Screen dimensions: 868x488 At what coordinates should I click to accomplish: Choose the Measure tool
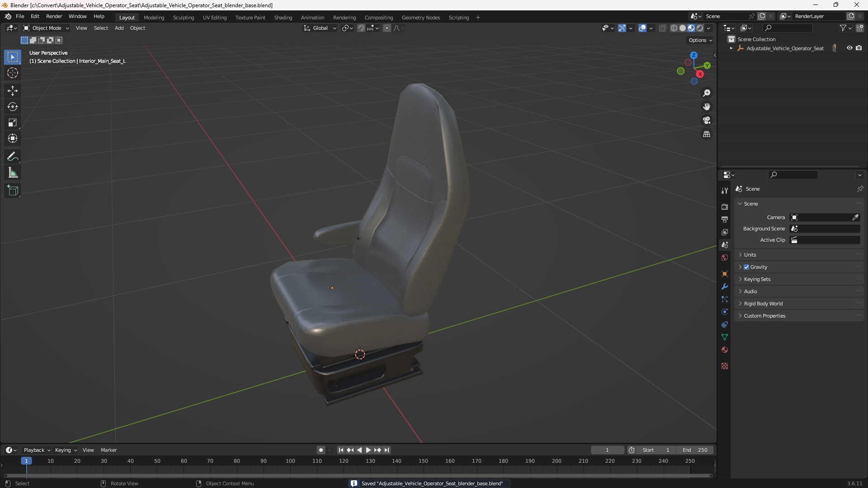(13, 173)
